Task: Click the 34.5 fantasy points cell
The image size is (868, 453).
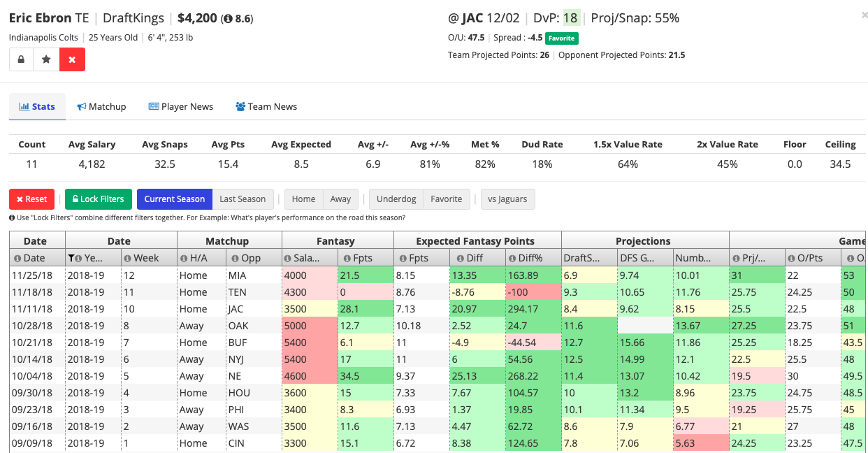Action: [366, 376]
